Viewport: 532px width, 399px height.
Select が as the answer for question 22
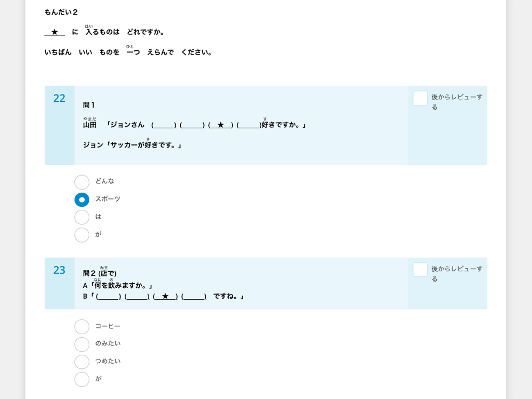click(82, 235)
